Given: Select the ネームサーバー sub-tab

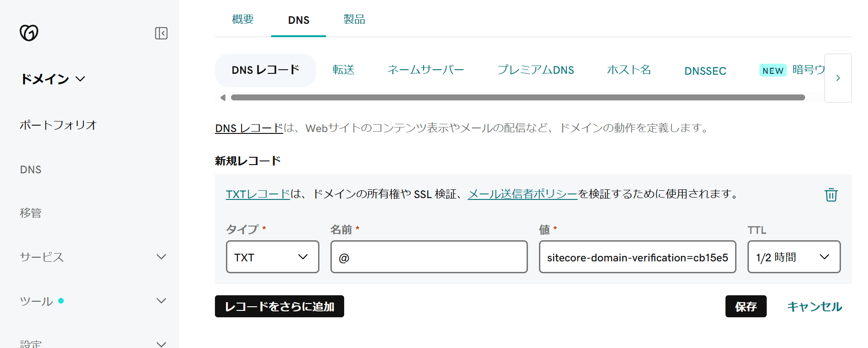Looking at the screenshot, I should point(425,70).
